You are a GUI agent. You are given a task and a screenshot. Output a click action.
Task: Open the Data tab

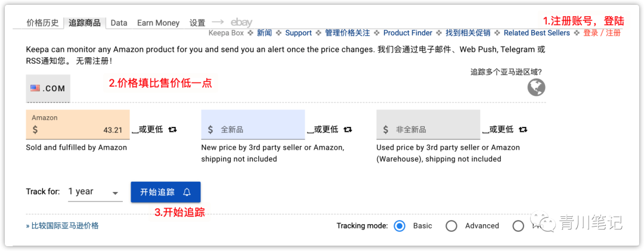coord(119,23)
